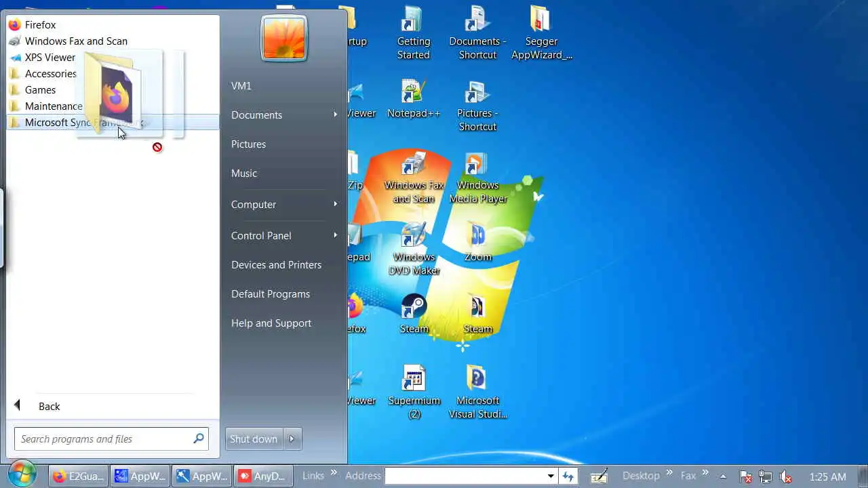This screenshot has width=868, height=488.
Task: Select the Windows Media Player desktop icon
Action: point(477,178)
